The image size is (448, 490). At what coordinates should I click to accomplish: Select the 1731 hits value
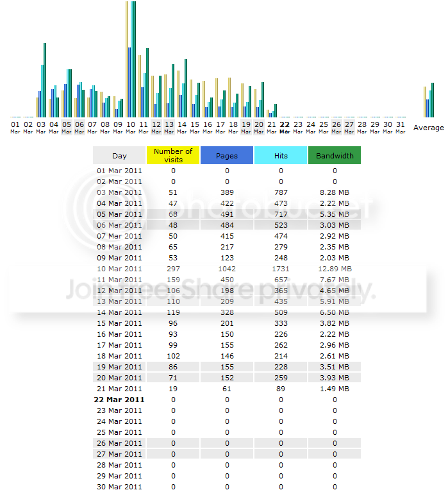[x=281, y=269]
